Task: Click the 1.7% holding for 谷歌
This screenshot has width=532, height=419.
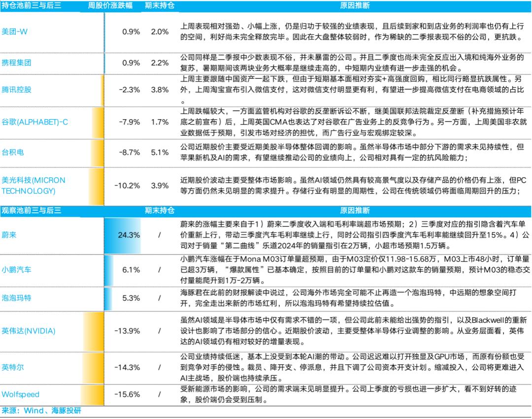Action: (160, 122)
